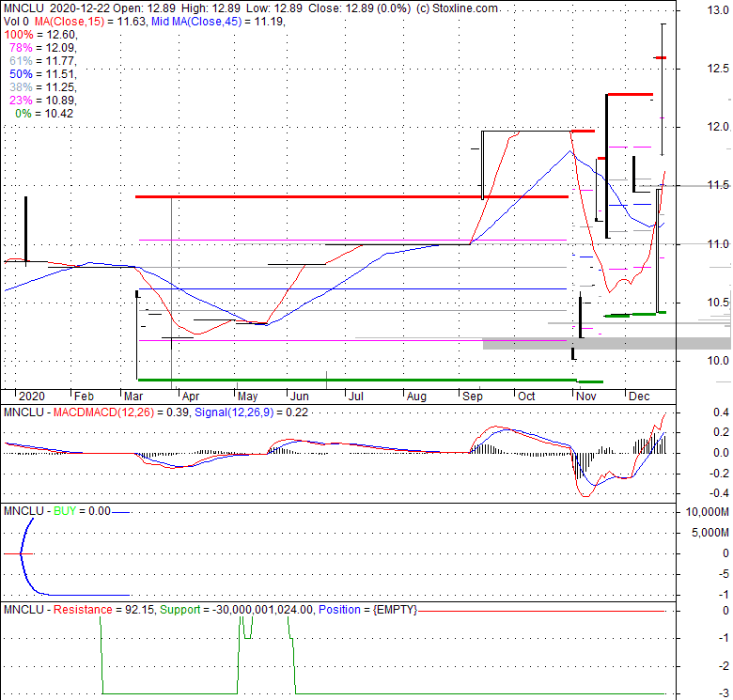Click the Vol 0 label
Screen dimensions: 733x700
click(x=16, y=22)
